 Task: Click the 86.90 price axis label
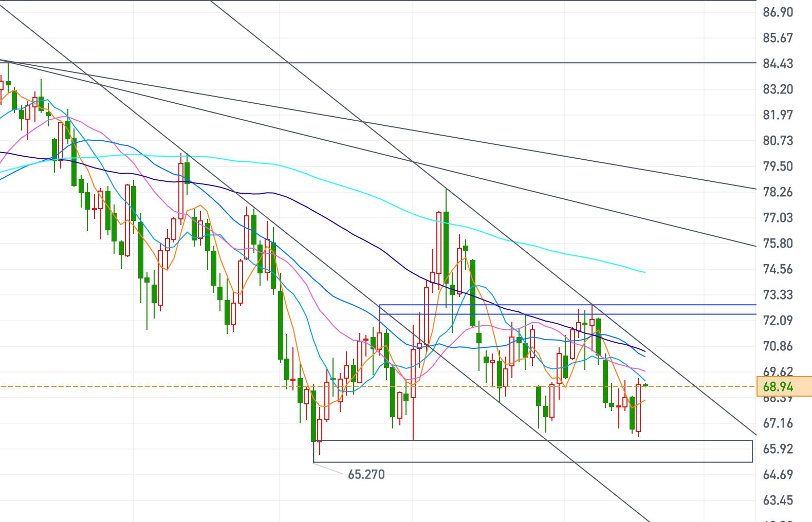coord(778,12)
